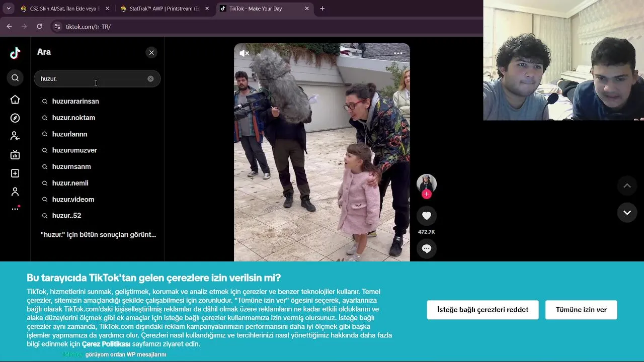Select suggestion huzur..52
The width and height of the screenshot is (644, 362).
tap(97, 216)
